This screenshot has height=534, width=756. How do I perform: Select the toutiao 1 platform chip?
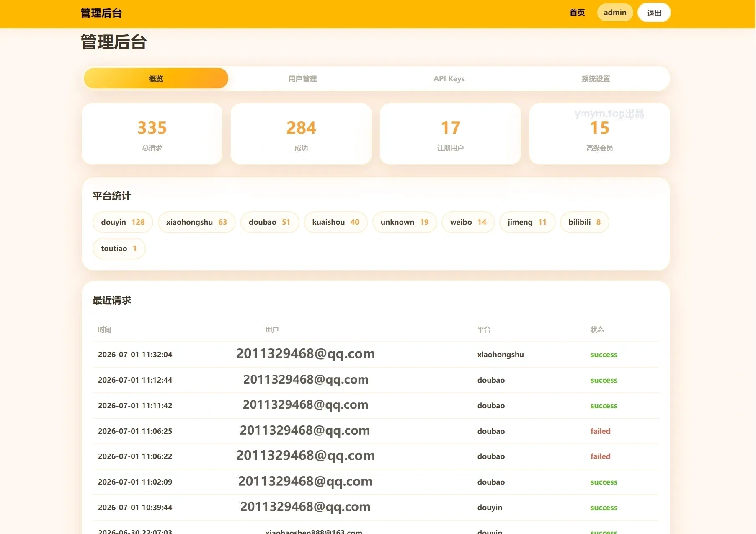[x=119, y=249]
